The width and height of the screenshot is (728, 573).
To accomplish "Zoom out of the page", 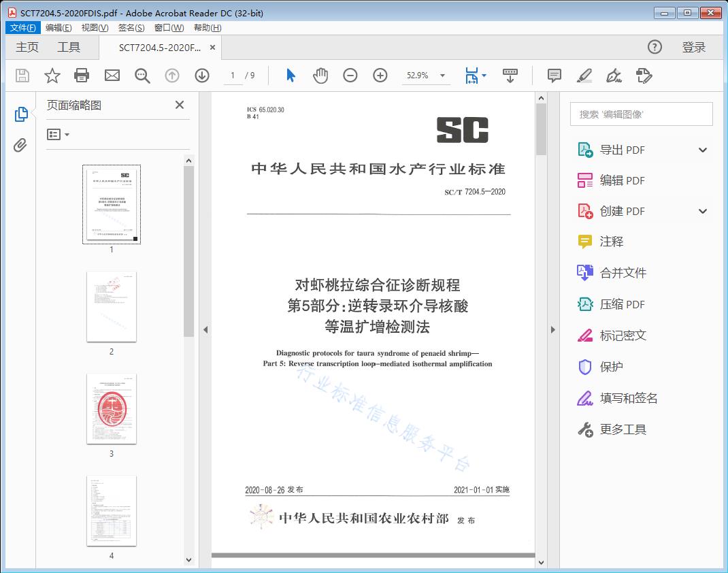I will click(x=350, y=76).
